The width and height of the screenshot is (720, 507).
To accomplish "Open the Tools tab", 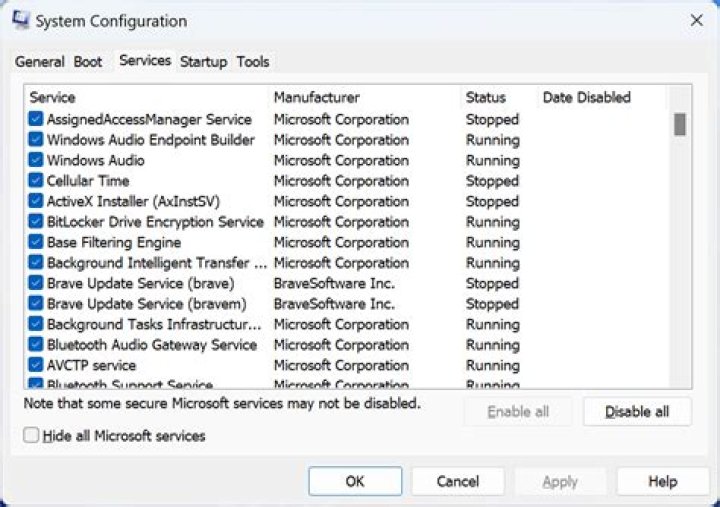I will [253, 62].
